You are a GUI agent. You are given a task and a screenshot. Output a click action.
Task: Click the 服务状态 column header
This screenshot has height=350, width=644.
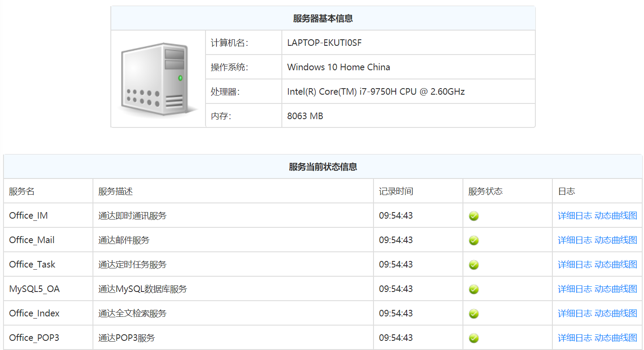click(485, 191)
